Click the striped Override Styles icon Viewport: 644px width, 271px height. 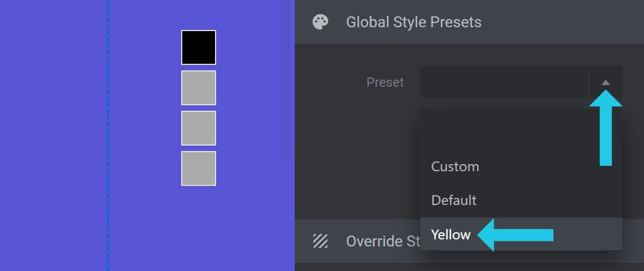320,241
